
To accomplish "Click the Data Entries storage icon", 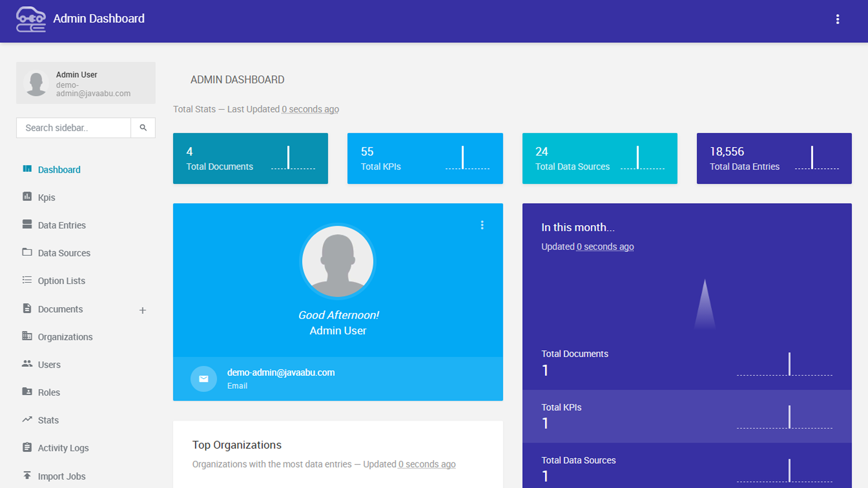I will (x=27, y=224).
